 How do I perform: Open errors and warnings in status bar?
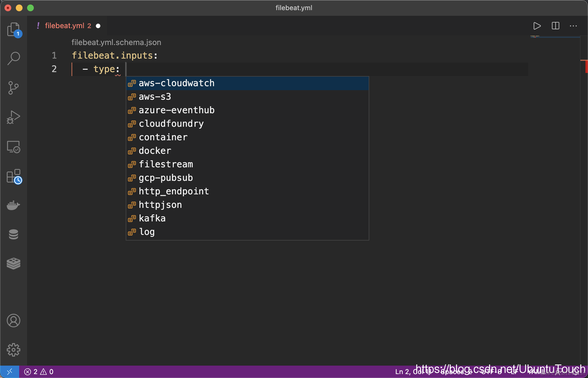39,372
